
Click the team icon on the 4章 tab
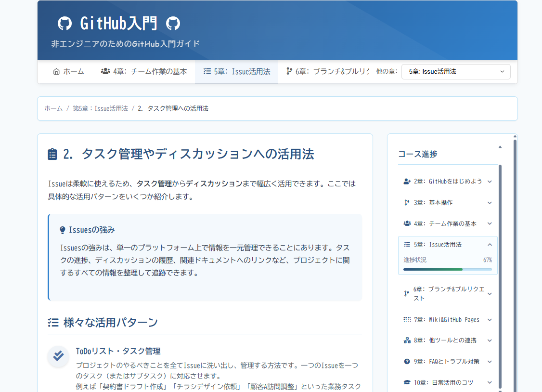click(x=105, y=71)
